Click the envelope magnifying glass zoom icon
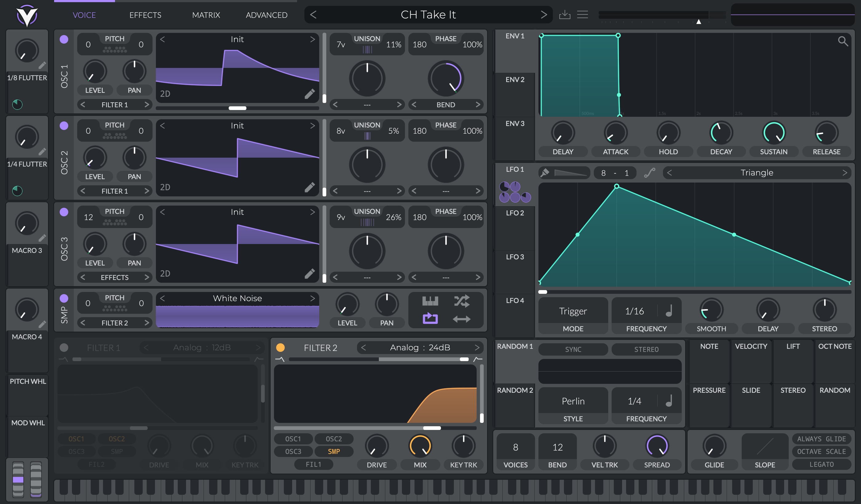Image resolution: width=861 pixels, height=504 pixels. pyautogui.click(x=843, y=41)
